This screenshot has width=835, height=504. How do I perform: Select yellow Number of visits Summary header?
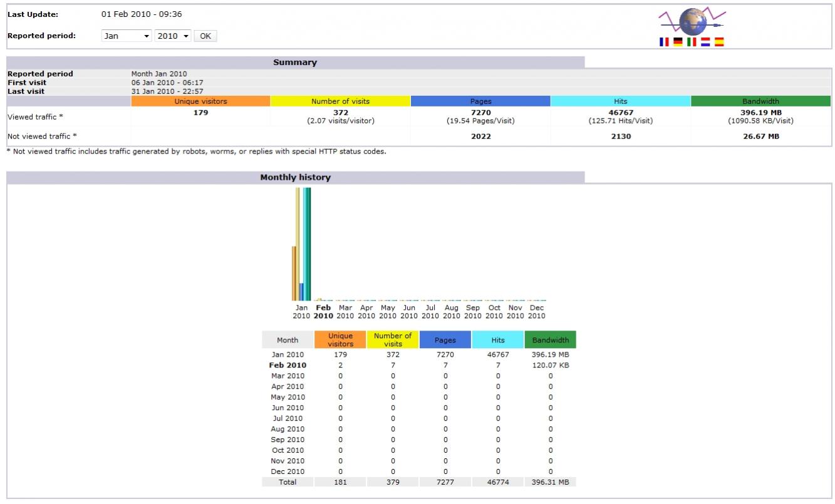coord(340,101)
